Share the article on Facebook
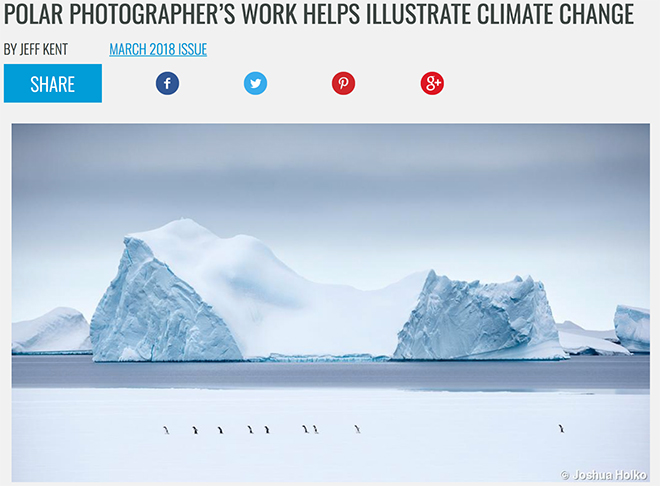This screenshot has height=486, width=660. click(x=167, y=83)
